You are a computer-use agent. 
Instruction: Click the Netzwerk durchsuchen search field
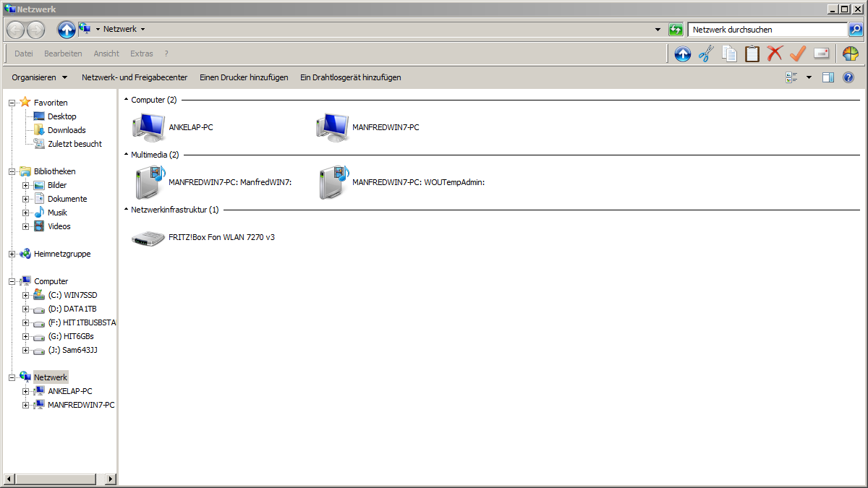click(x=766, y=30)
